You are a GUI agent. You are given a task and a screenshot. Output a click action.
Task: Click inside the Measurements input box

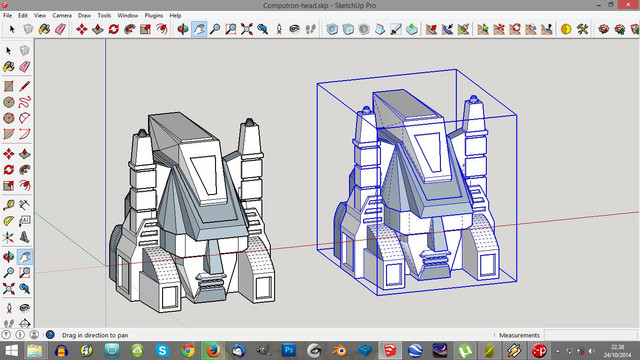click(590, 335)
